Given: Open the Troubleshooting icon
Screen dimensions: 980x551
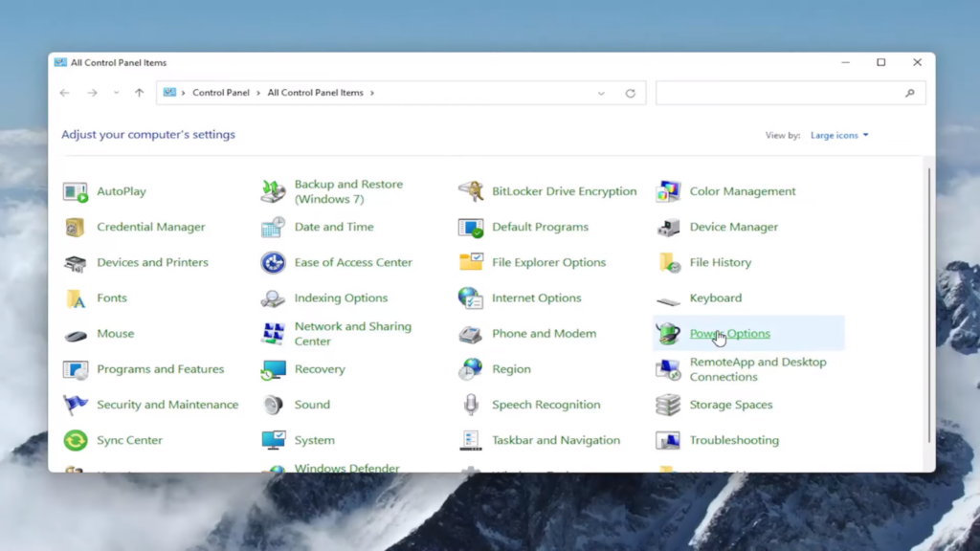Looking at the screenshot, I should click(668, 440).
